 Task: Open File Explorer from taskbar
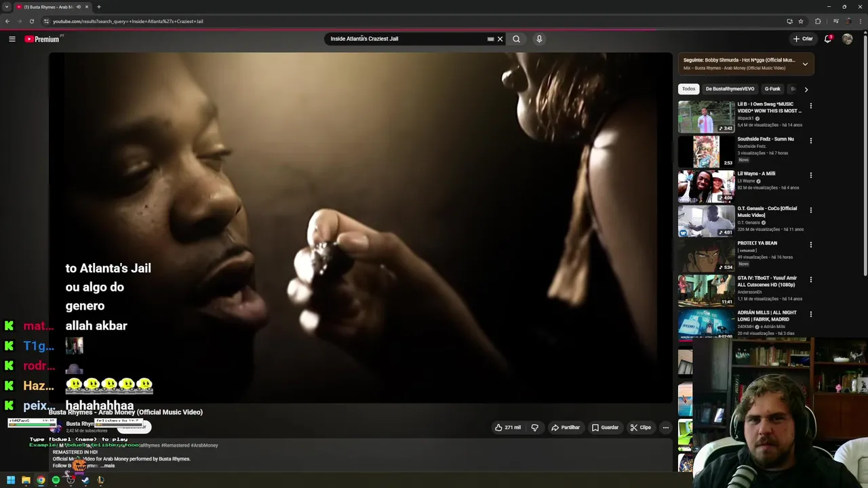point(26,480)
